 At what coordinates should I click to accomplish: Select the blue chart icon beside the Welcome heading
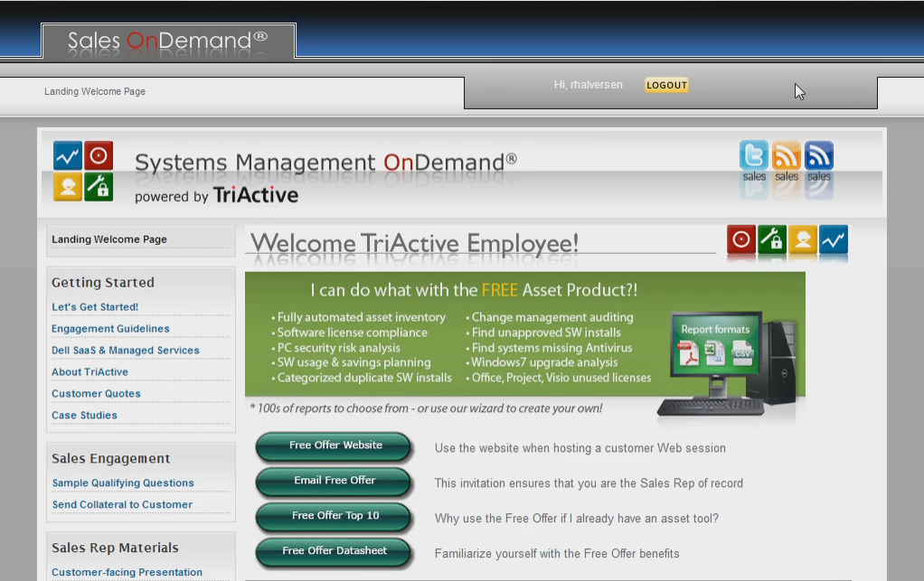pyautogui.click(x=834, y=239)
